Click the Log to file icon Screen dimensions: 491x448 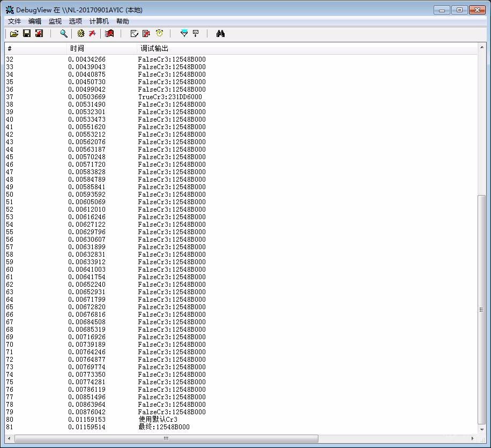tap(39, 34)
